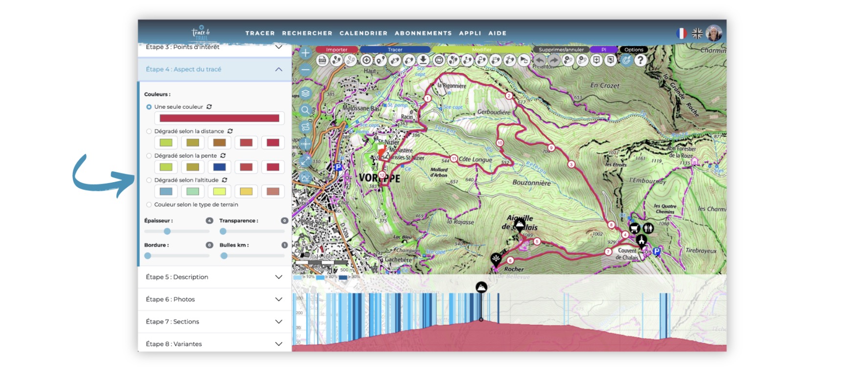Open the help question mark icon
Image resolution: width=868 pixels, height=378 pixels.
(x=640, y=60)
